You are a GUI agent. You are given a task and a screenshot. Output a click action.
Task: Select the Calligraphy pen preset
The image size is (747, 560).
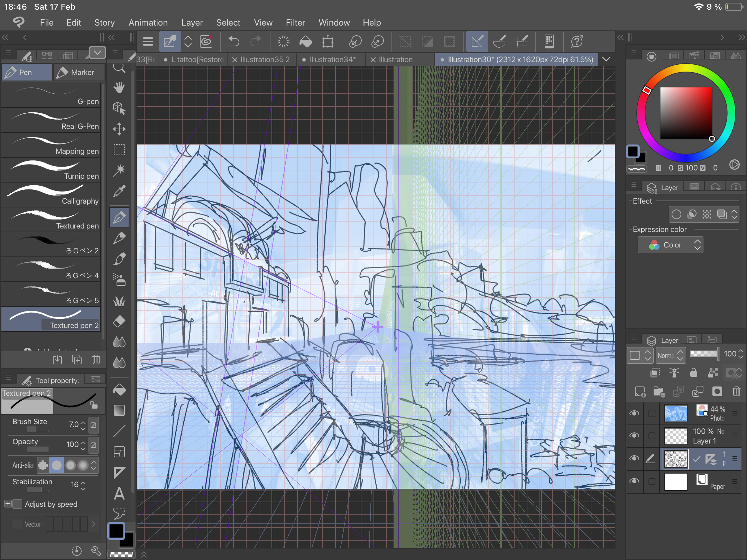51,195
